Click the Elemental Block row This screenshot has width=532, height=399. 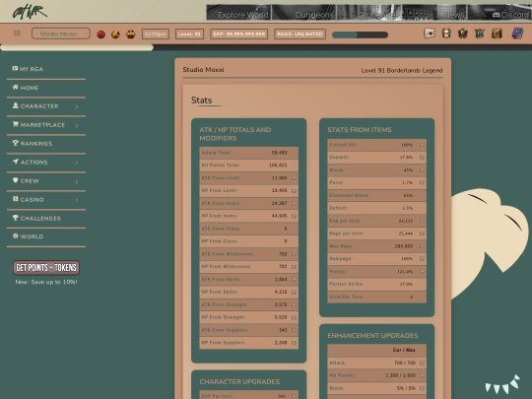coord(376,195)
